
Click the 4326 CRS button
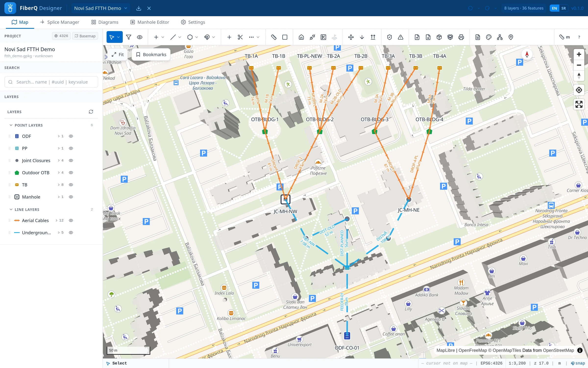(x=61, y=36)
